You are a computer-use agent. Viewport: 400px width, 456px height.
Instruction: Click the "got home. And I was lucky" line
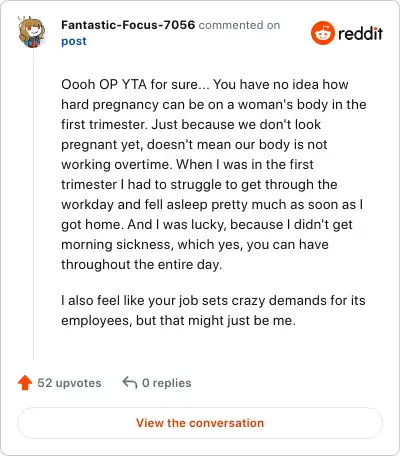(207, 224)
